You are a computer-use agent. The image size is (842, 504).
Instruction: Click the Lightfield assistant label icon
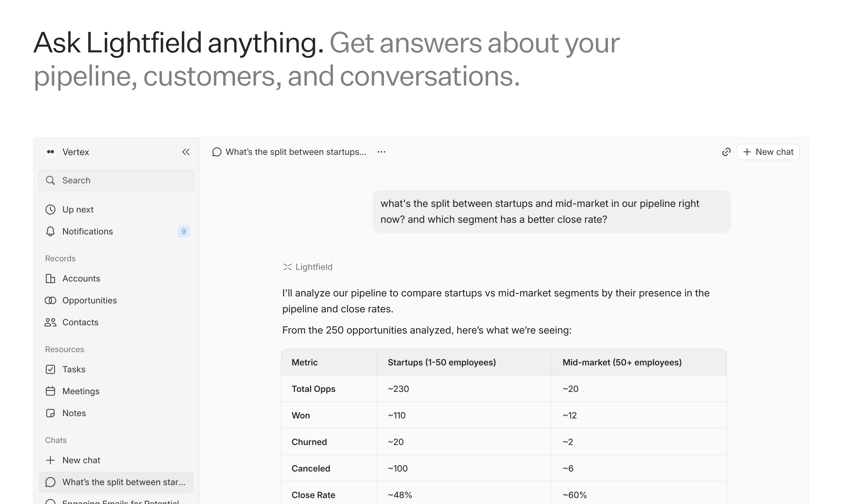tap(287, 267)
